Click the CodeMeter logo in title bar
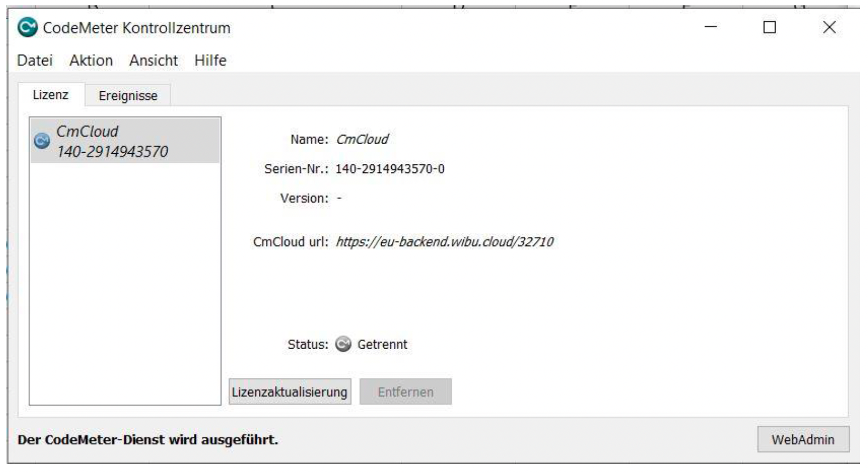 (27, 28)
